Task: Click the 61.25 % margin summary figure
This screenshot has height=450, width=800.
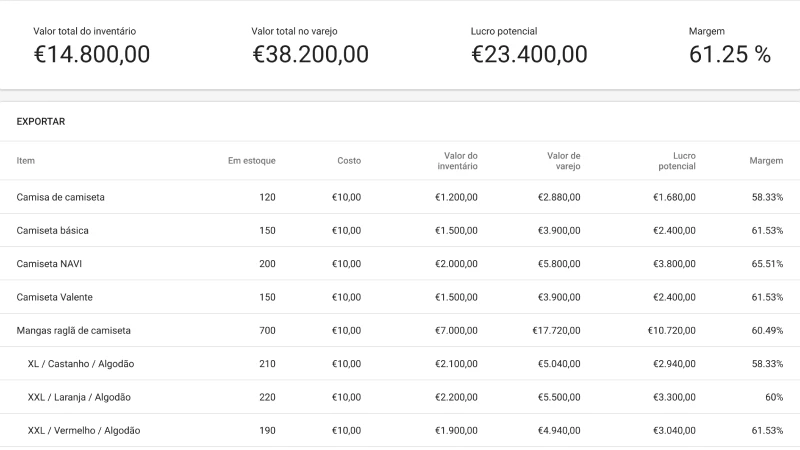Action: click(730, 55)
